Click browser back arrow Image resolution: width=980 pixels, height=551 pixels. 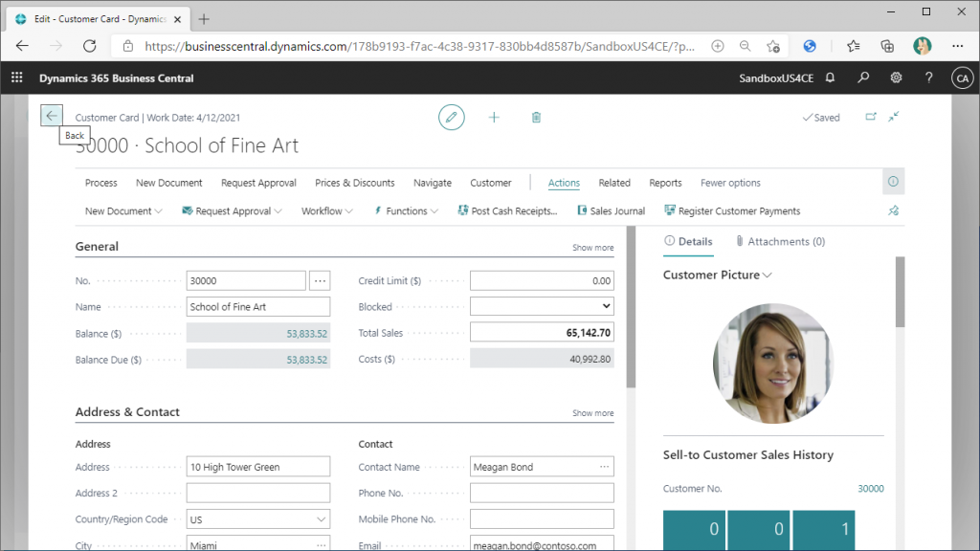tap(23, 46)
